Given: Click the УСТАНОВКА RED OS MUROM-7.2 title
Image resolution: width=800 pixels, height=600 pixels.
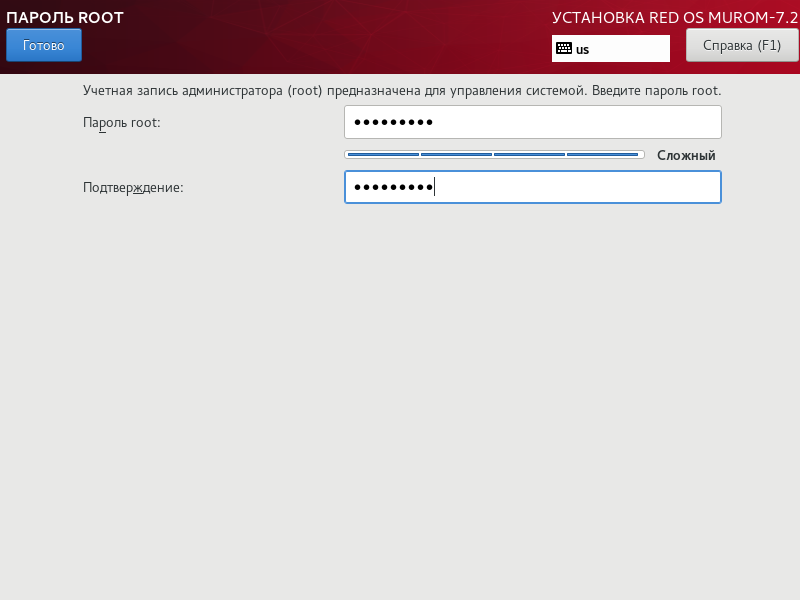Looking at the screenshot, I should tap(675, 18).
